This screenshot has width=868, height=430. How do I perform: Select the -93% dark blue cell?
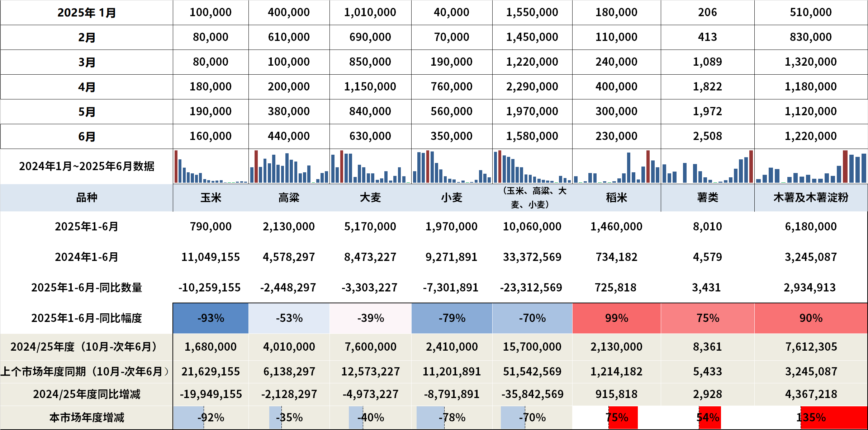click(x=210, y=318)
